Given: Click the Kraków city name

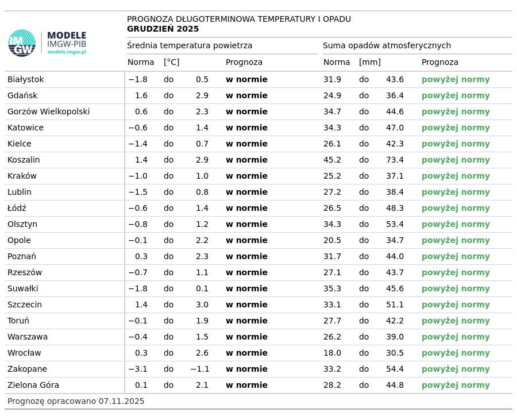Looking at the screenshot, I should (22, 176).
